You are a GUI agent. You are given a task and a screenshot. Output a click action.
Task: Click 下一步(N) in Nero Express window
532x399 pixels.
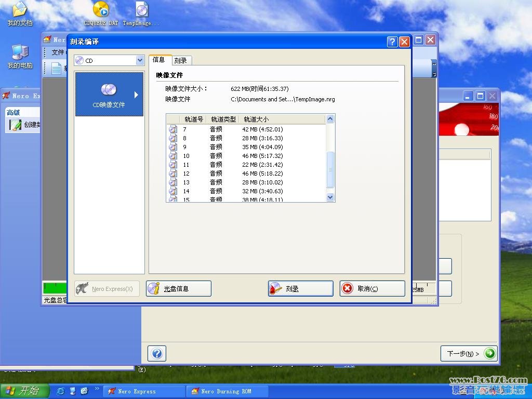tap(469, 354)
